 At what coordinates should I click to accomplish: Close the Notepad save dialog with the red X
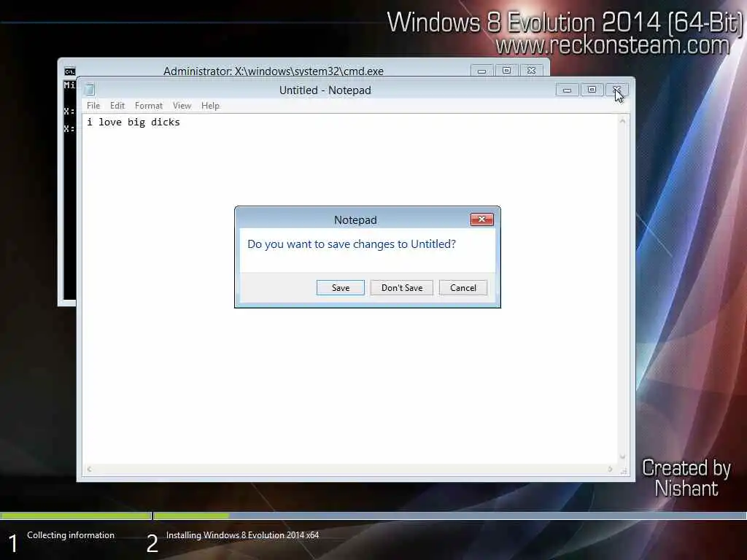(481, 219)
